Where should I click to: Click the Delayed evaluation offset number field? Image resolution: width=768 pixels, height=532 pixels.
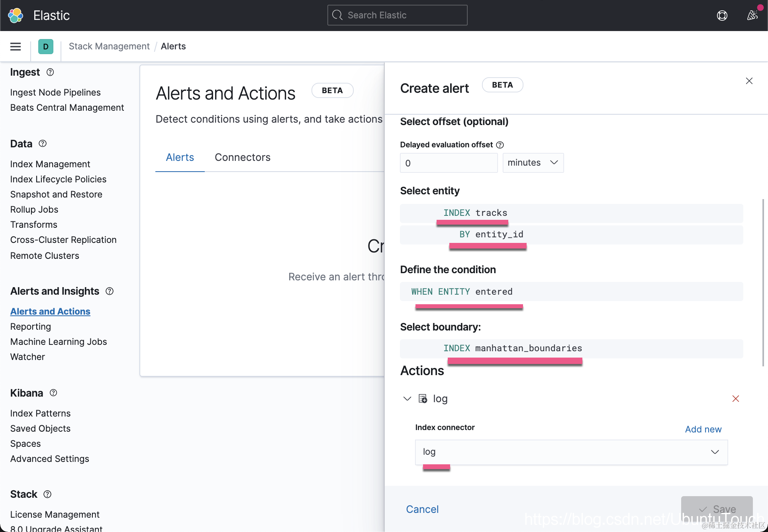[448, 163]
